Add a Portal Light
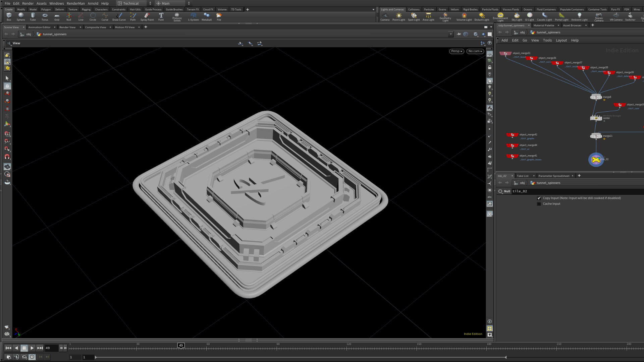 click(562, 17)
